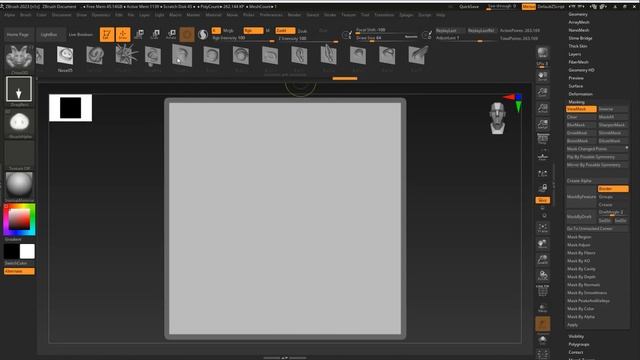Click the lock icon on right shelf
The width and height of the screenshot is (640, 360).
tap(542, 188)
